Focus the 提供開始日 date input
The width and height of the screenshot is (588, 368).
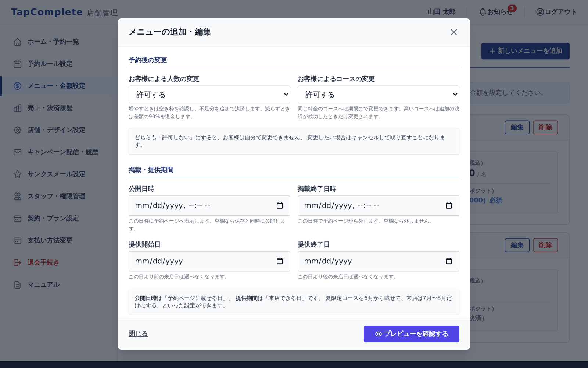click(x=209, y=261)
